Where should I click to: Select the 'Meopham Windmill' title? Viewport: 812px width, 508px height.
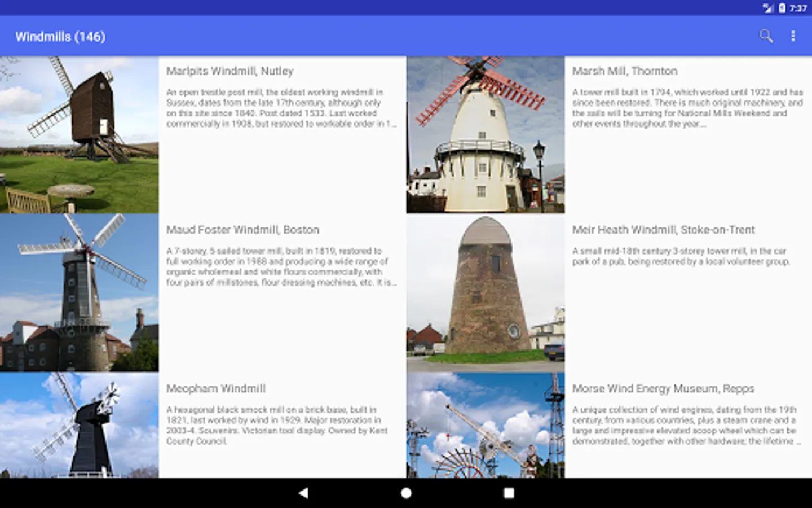pos(215,388)
